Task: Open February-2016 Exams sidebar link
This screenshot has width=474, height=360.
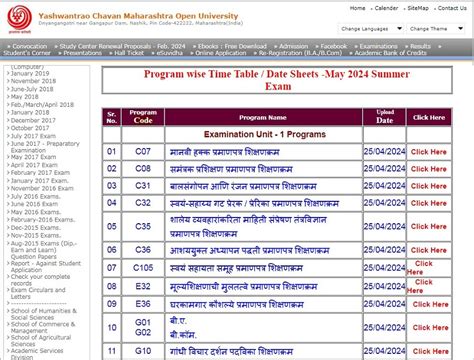Action: pos(43,220)
